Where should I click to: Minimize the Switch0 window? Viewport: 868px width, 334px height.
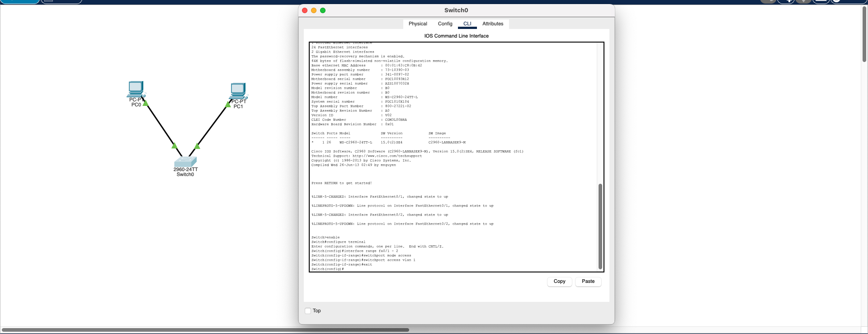click(314, 10)
